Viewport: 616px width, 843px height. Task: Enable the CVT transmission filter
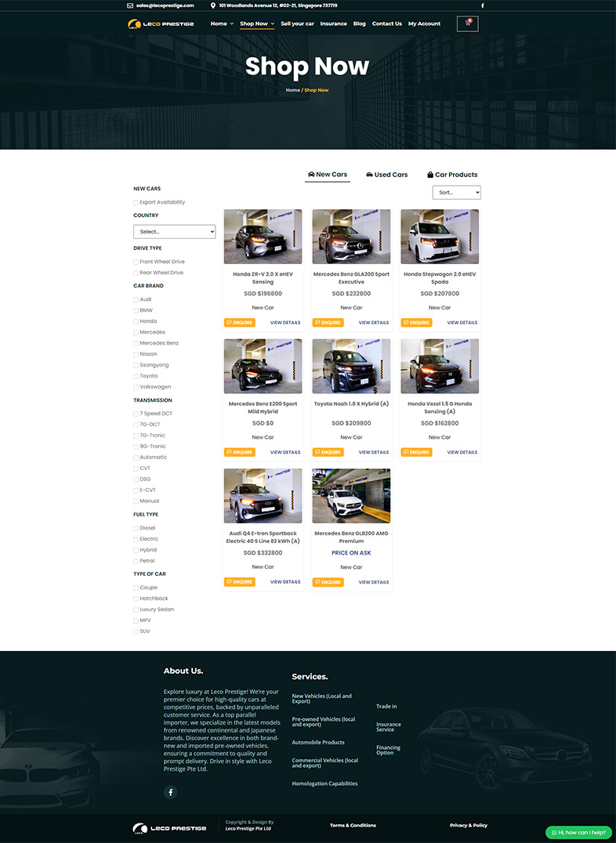click(136, 469)
